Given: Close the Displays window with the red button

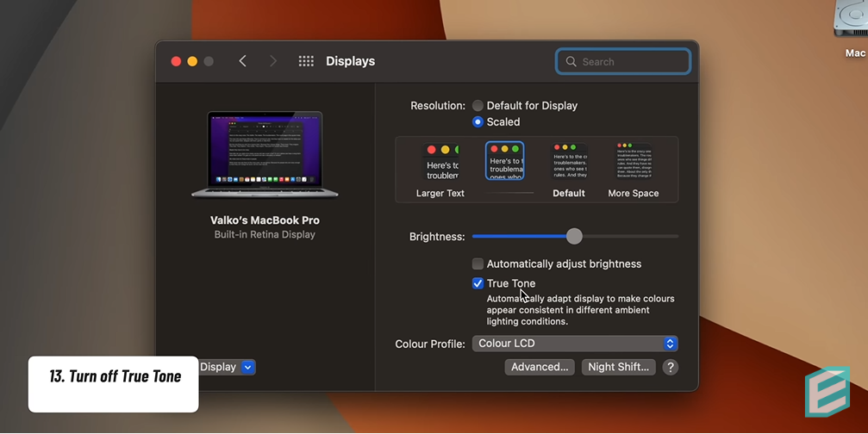Looking at the screenshot, I should pos(176,61).
